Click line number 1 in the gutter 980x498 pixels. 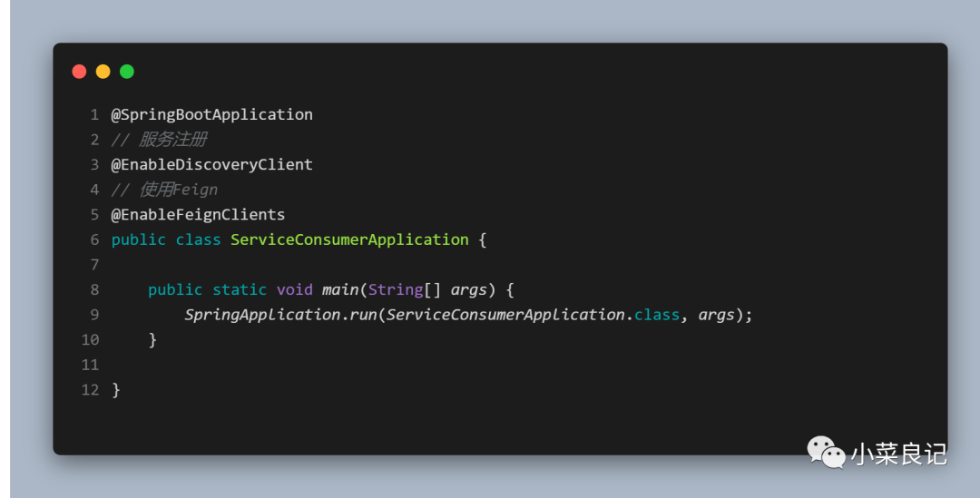[x=94, y=114]
